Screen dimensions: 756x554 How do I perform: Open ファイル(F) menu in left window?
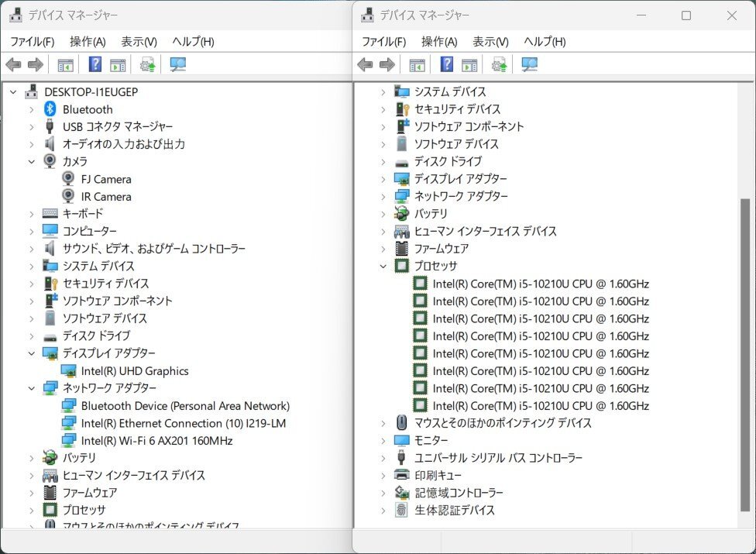[33, 42]
